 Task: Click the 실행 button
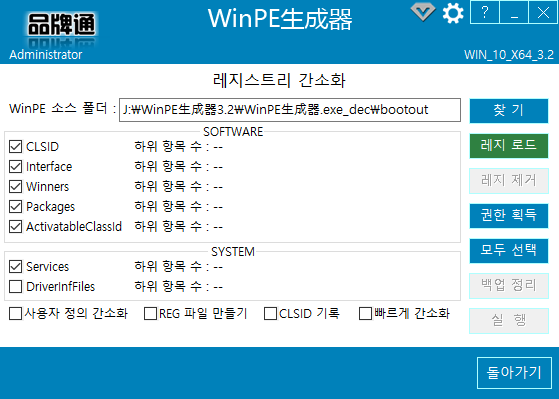[509, 320]
